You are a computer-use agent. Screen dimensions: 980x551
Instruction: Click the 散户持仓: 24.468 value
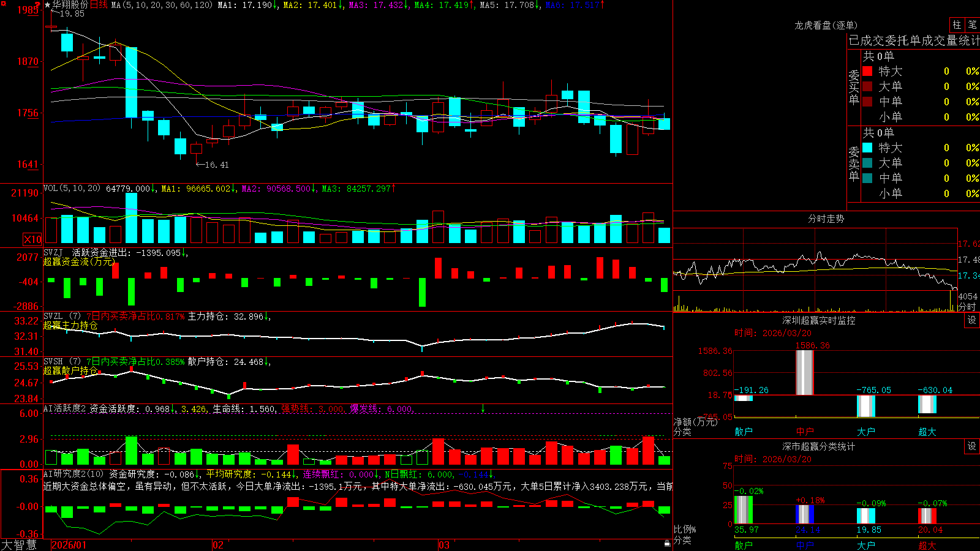coord(225,362)
